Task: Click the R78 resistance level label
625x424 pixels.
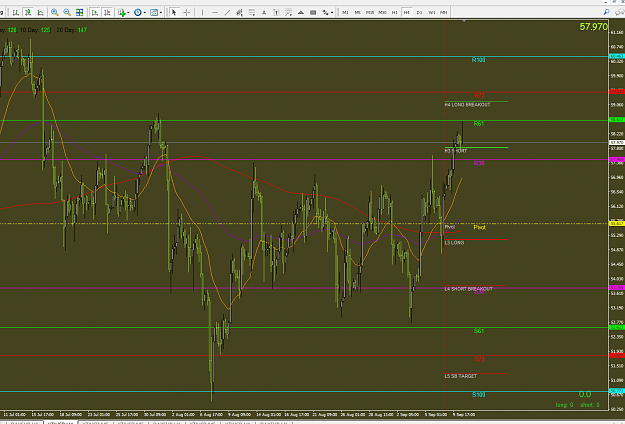Action: 479,95
